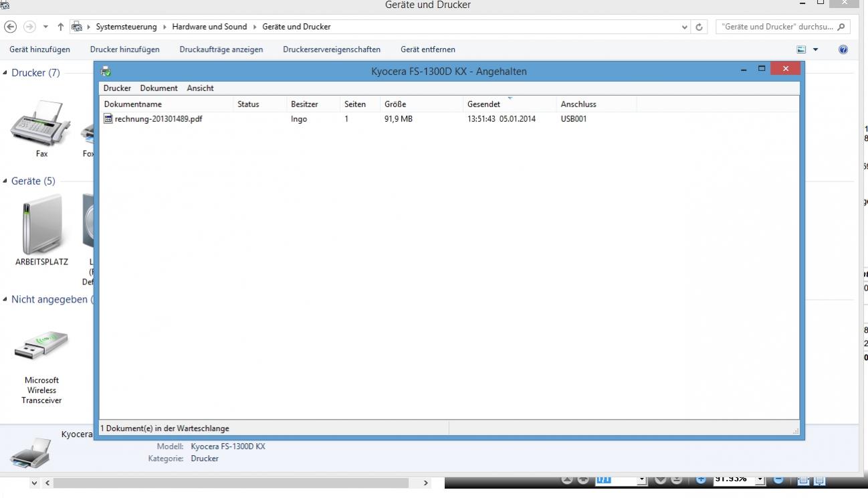Go up one folder level with the up arrow
Image resolution: width=868 pixels, height=498 pixels.
(61, 27)
